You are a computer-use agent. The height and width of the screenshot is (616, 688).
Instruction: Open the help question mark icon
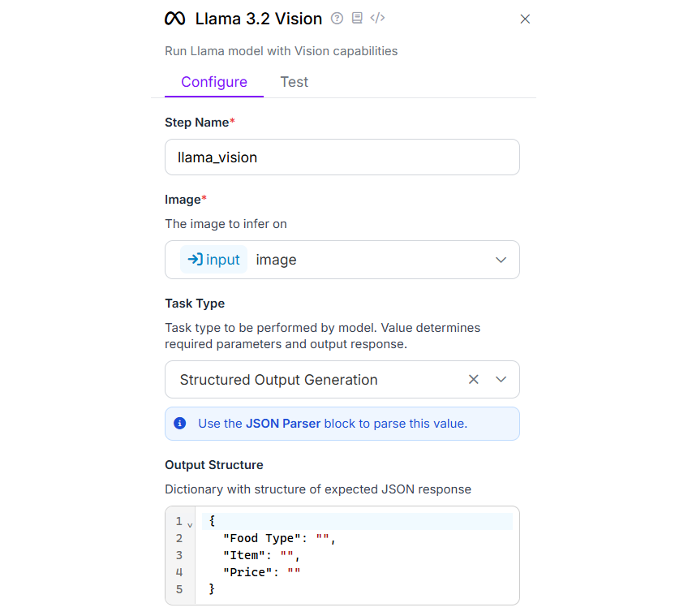tap(337, 18)
